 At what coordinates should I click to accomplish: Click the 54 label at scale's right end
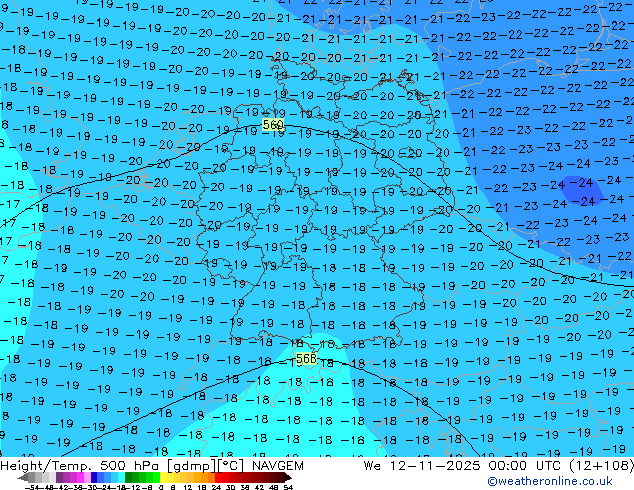coord(287,488)
